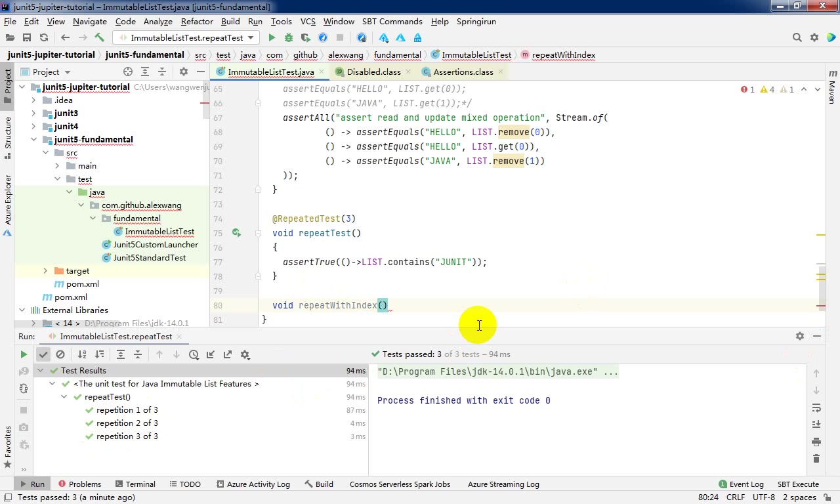Viewport: 840px width, 504px height.
Task: Click UTF-8 encoding in status bar
Action: click(x=764, y=497)
